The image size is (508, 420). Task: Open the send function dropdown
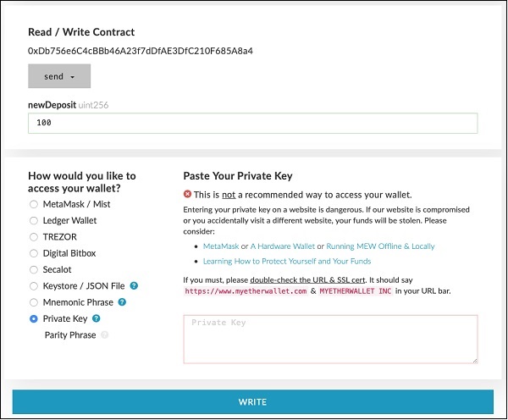coord(59,76)
